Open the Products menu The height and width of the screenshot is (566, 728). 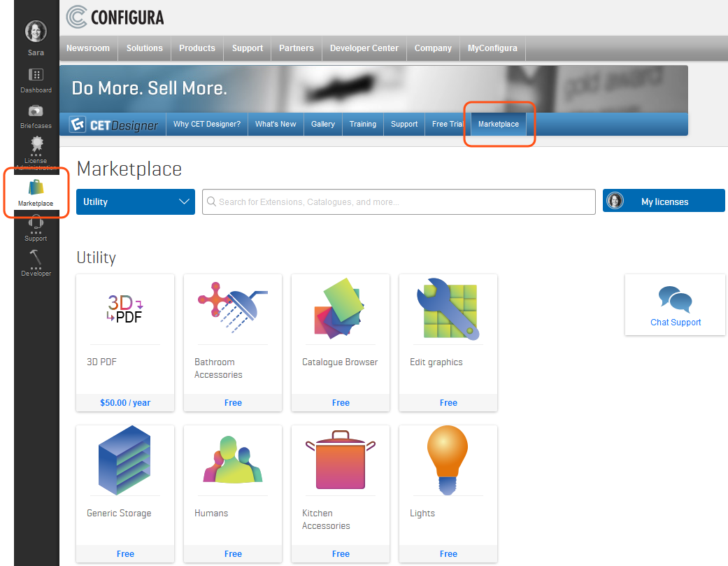pyautogui.click(x=197, y=48)
